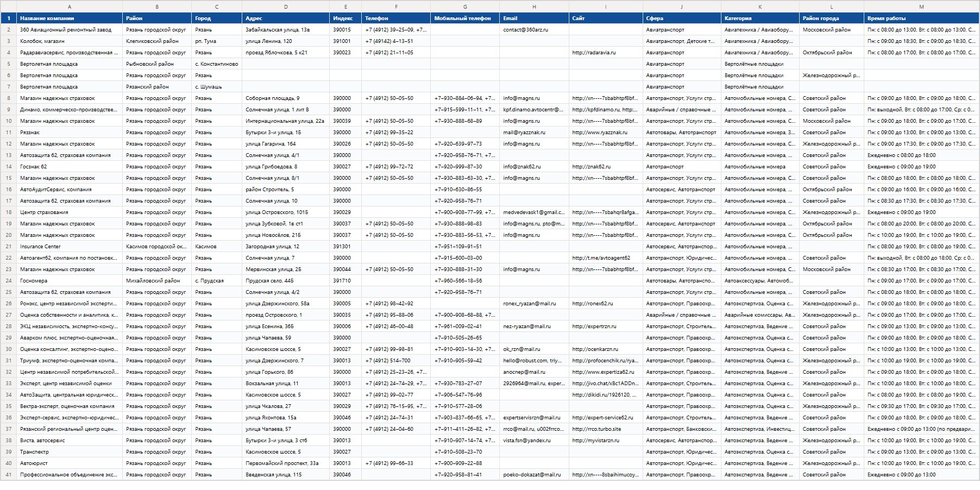This screenshot has width=980, height=490.
Task: Click the 'Сфера' header cell
Action: (682, 18)
